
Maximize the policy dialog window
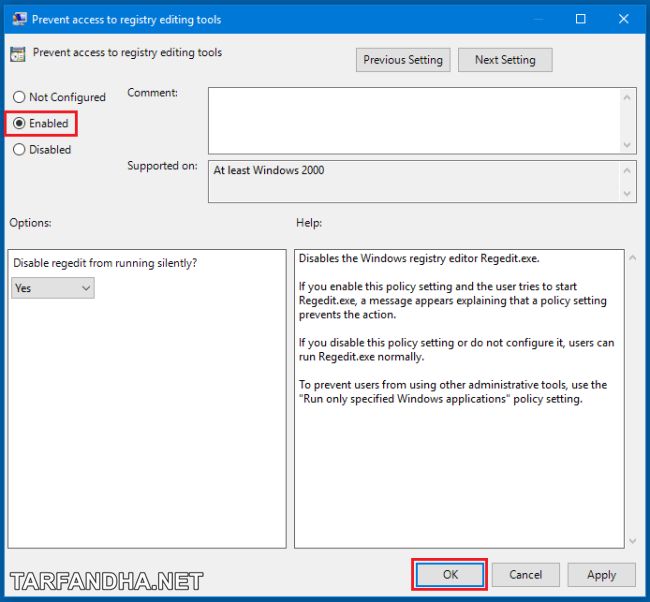[x=581, y=19]
